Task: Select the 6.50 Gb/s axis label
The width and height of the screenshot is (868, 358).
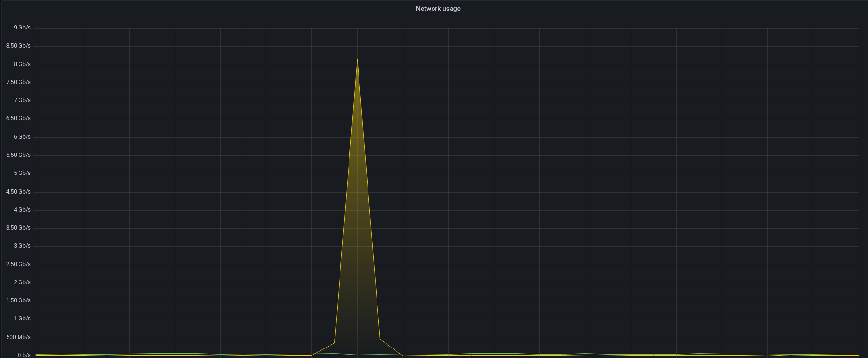Action: (x=18, y=118)
